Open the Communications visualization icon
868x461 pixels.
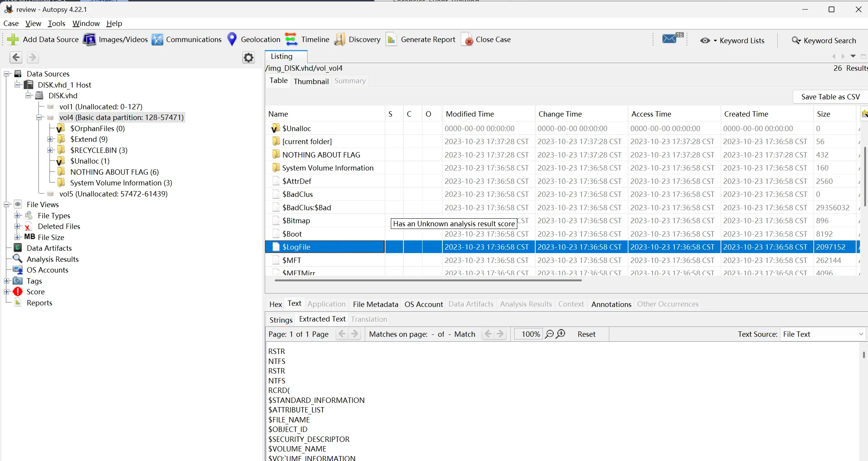(x=157, y=39)
